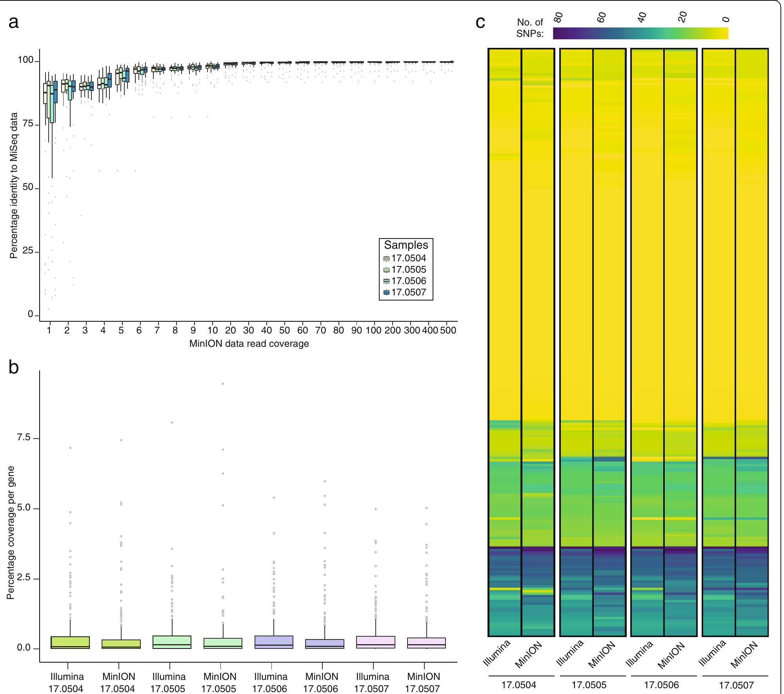Click the Illumina 17.0504 box in panel b

pyautogui.click(x=70, y=642)
